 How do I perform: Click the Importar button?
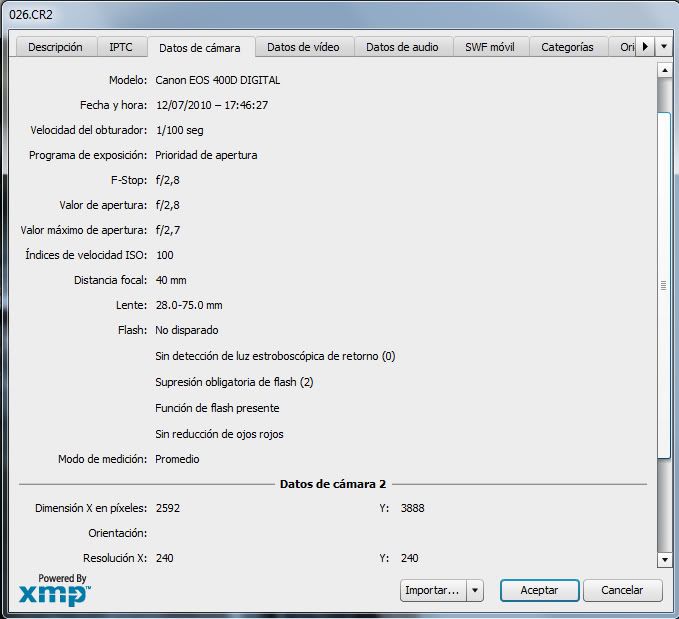pyautogui.click(x=433, y=590)
